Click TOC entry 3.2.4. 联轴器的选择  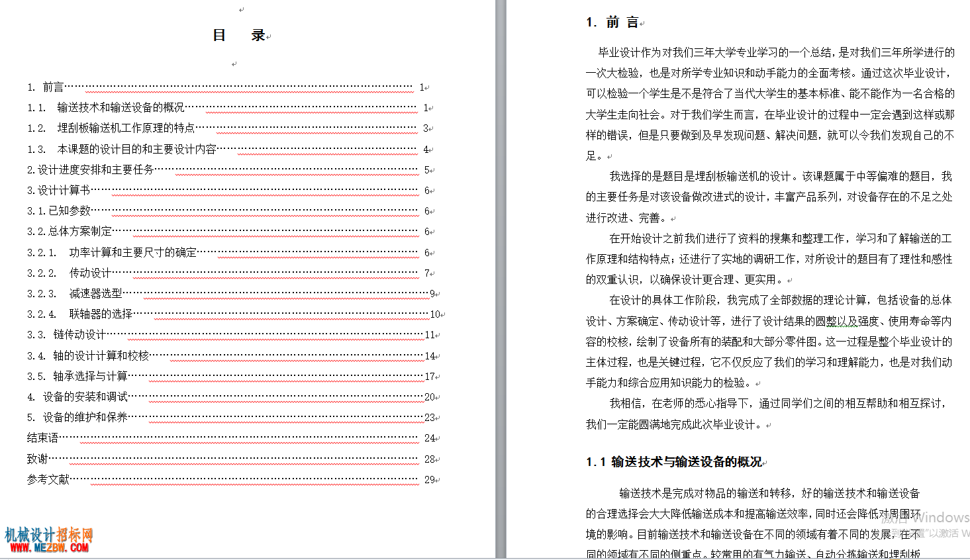[80, 314]
